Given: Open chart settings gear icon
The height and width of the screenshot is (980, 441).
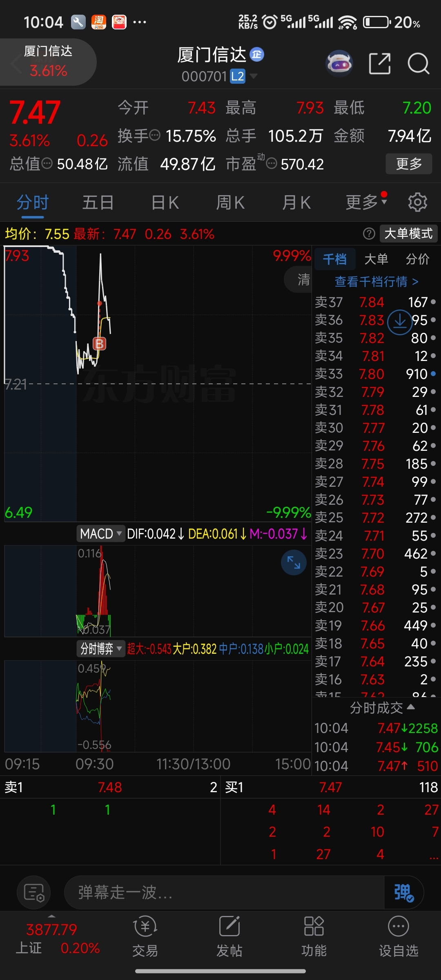Looking at the screenshot, I should pyautogui.click(x=417, y=202).
